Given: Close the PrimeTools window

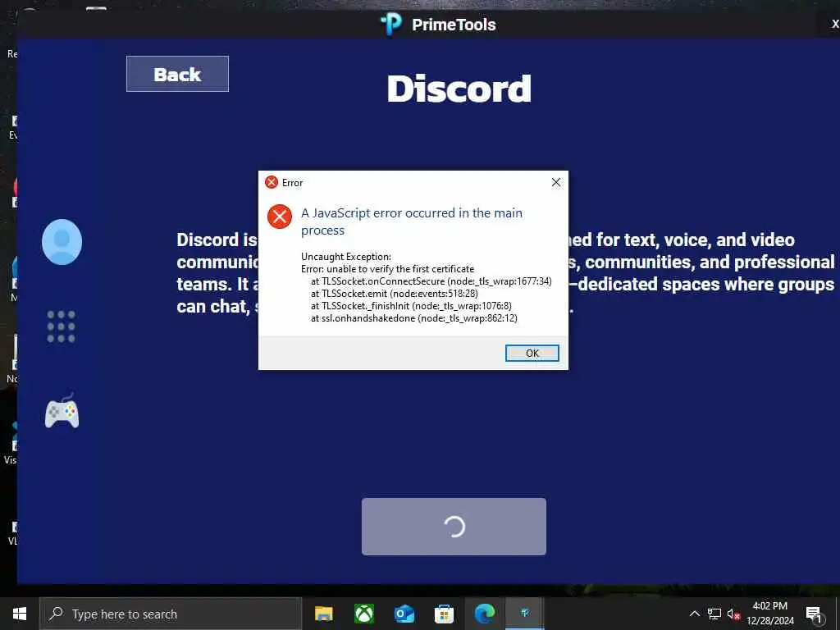Looking at the screenshot, I should (x=834, y=24).
